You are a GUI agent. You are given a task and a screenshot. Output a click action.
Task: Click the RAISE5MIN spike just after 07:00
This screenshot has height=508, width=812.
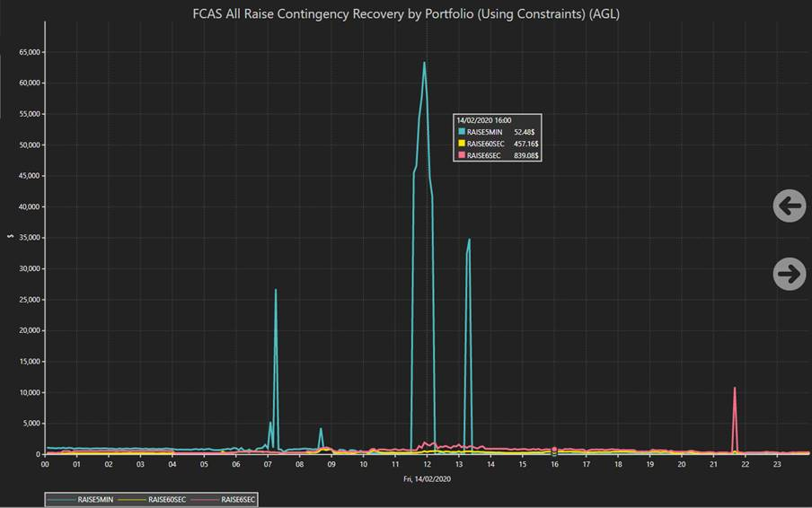[276, 290]
